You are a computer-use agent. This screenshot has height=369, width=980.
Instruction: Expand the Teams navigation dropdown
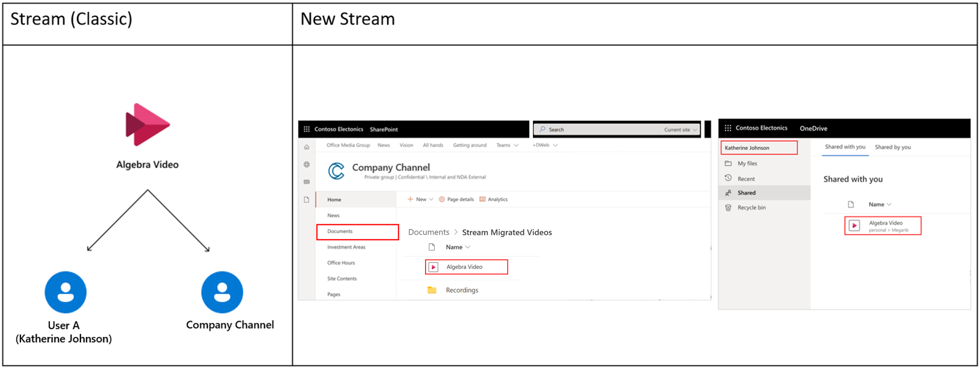click(517, 145)
